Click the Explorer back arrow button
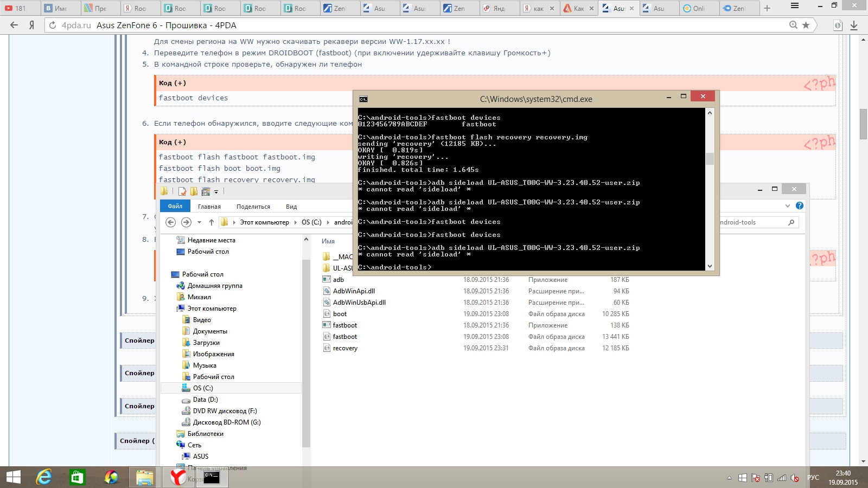 170,222
